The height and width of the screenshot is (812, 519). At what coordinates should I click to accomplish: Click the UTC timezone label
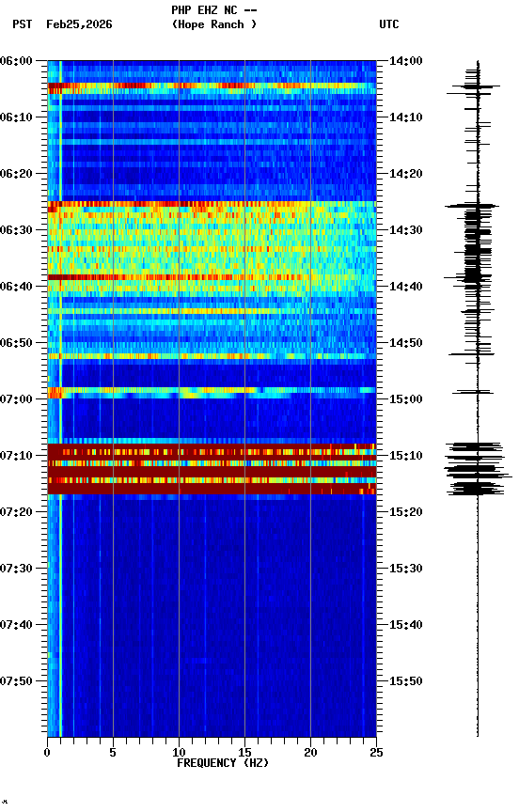pos(389,24)
